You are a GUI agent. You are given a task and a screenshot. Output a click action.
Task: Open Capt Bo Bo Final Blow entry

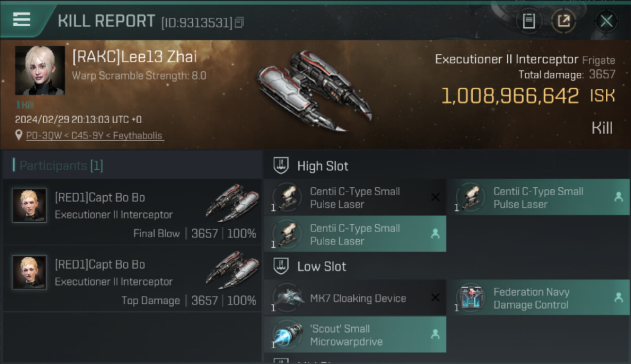click(x=132, y=213)
